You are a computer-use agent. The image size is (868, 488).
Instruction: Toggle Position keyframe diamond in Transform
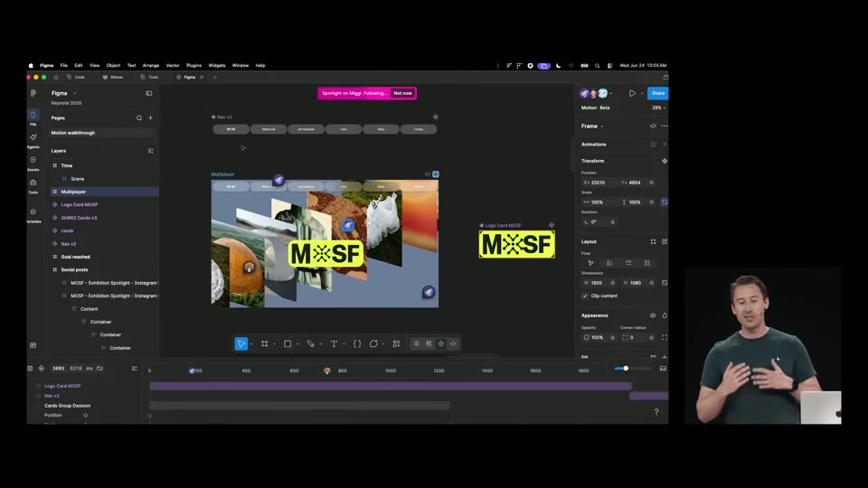tap(652, 183)
